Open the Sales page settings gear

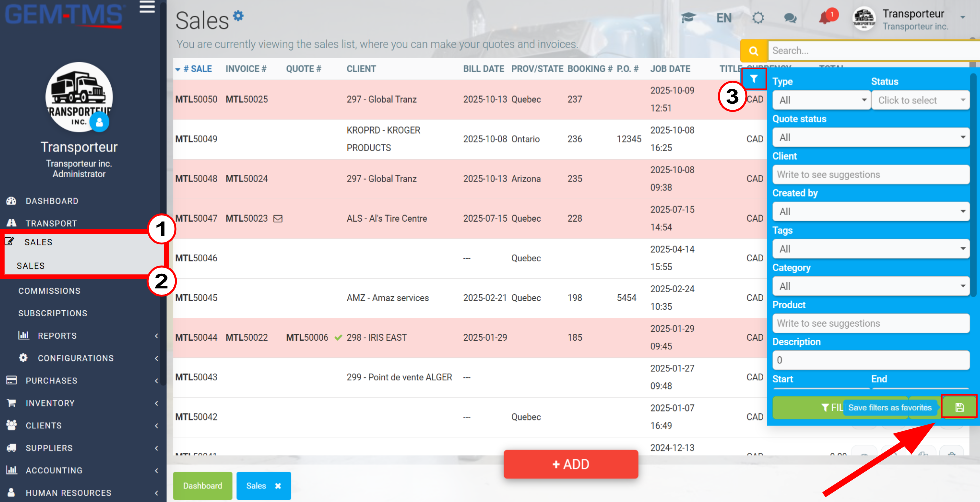click(239, 16)
